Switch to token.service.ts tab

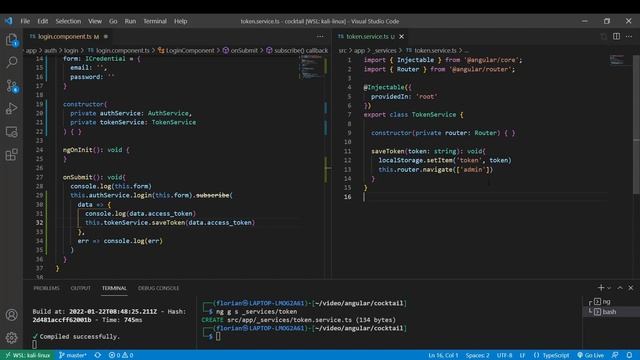tap(371, 37)
